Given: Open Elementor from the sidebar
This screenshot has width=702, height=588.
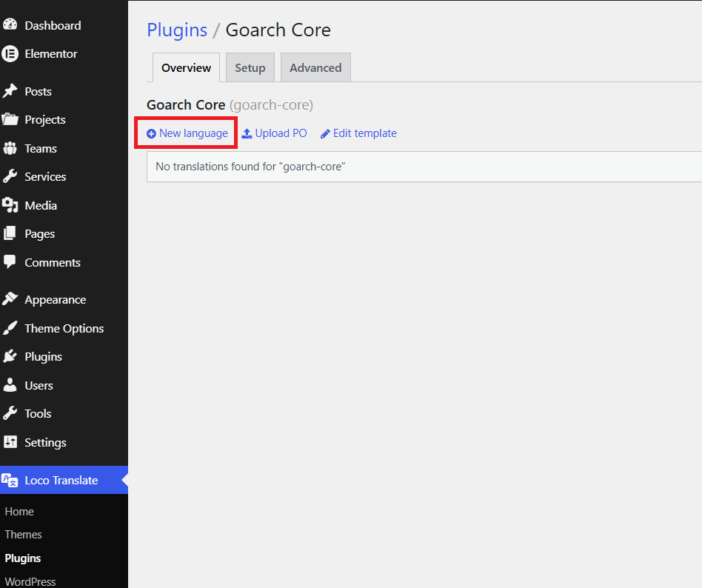Looking at the screenshot, I should pos(64,54).
